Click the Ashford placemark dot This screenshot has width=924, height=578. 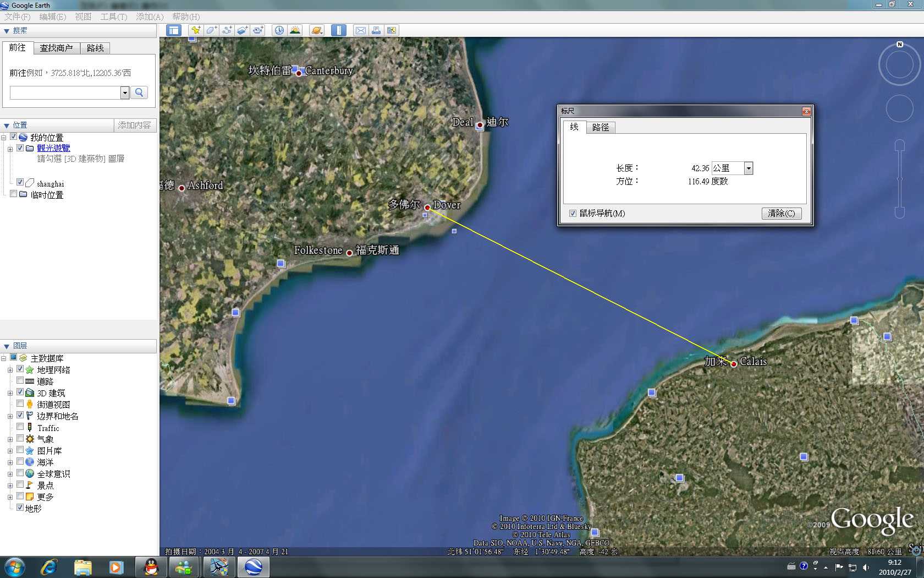(182, 188)
